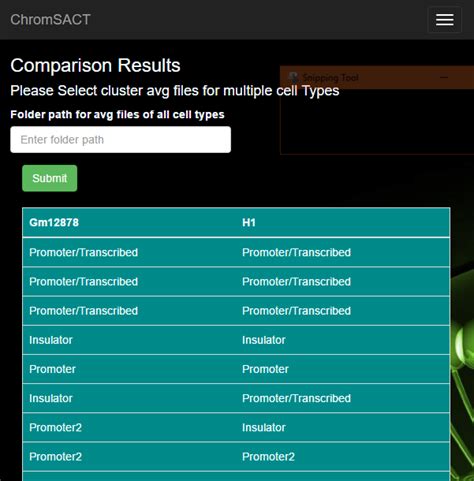Submit the folder path form
The width and height of the screenshot is (474, 481).
pyautogui.click(x=50, y=178)
